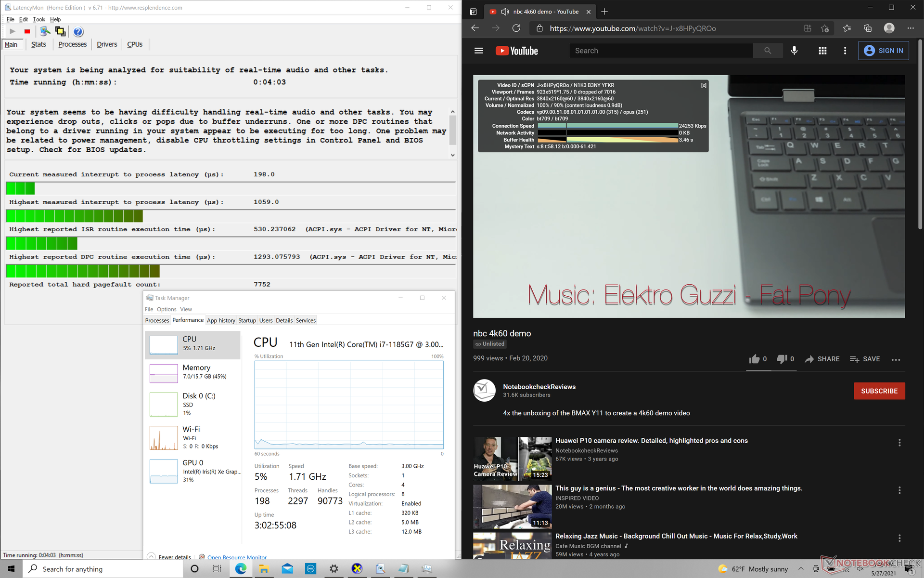Image resolution: width=924 pixels, height=578 pixels.
Task: Open LatencyMon help question-mark icon
Action: (78, 32)
